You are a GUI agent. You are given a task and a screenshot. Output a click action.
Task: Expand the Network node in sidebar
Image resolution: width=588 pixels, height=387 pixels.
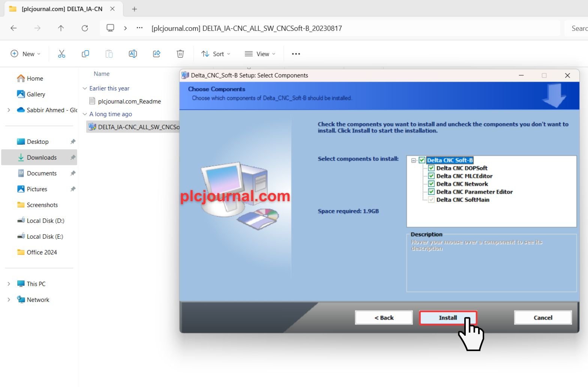[9, 299]
